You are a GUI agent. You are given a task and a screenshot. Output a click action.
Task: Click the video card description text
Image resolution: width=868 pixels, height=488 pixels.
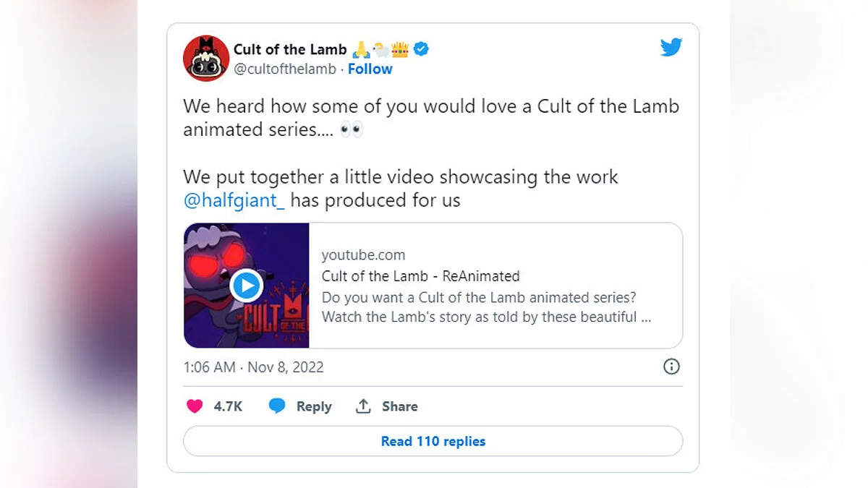point(479,307)
